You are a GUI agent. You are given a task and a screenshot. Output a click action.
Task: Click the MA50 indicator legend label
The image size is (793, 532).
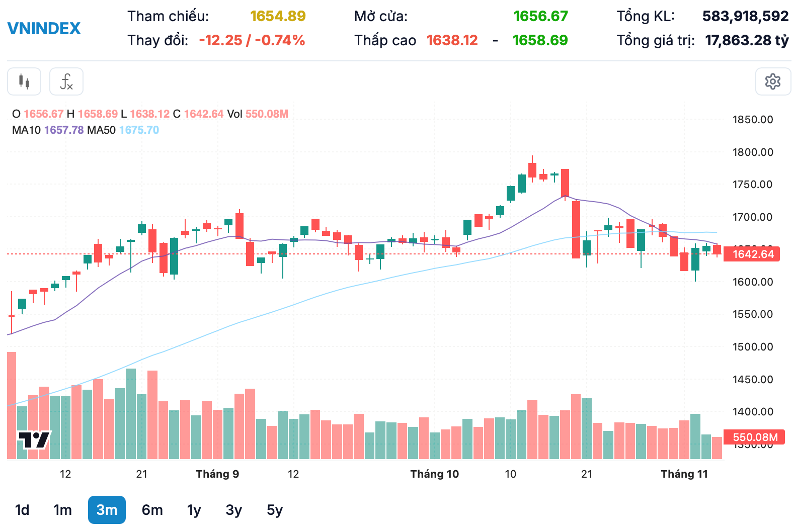click(101, 130)
